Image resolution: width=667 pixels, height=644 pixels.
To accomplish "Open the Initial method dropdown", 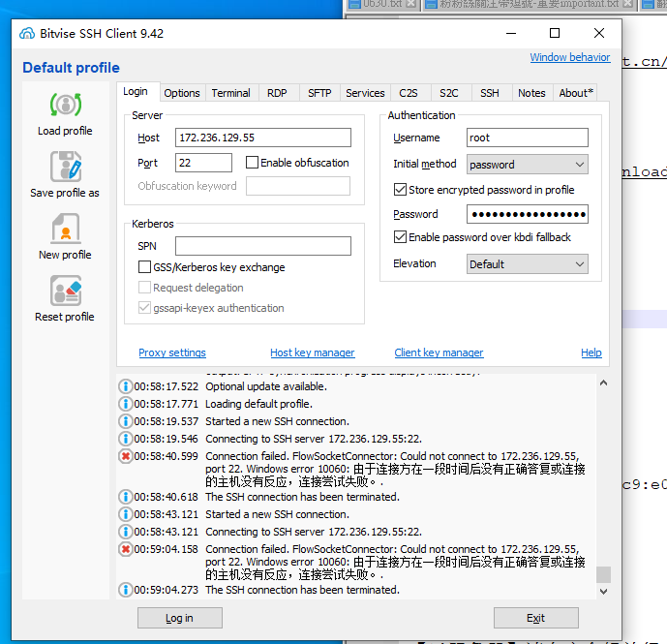I will click(x=528, y=165).
